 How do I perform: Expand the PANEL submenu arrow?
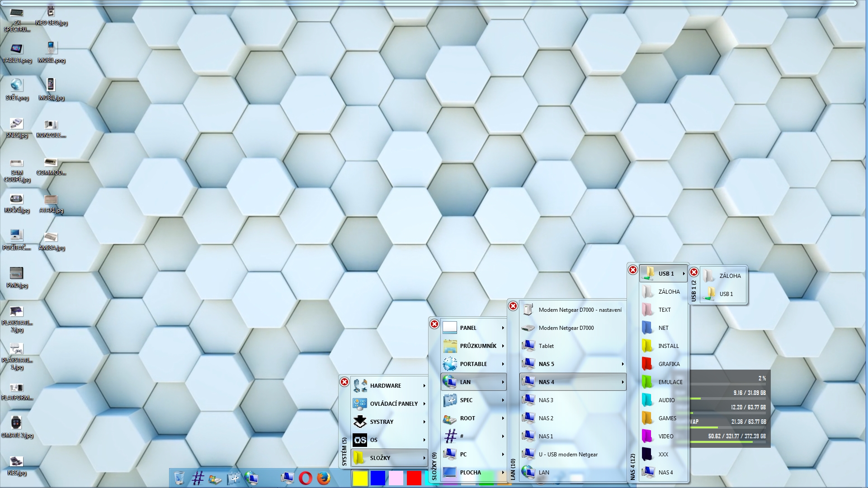point(503,328)
